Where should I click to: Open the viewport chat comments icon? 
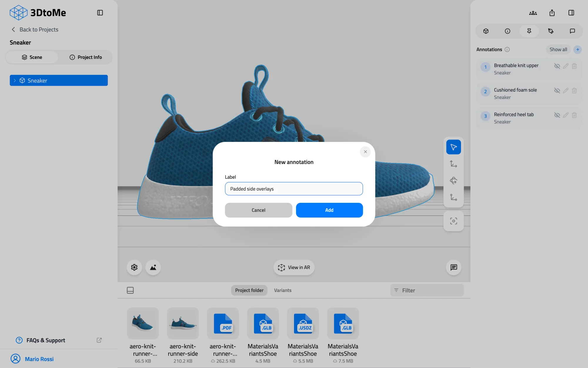pos(454,267)
